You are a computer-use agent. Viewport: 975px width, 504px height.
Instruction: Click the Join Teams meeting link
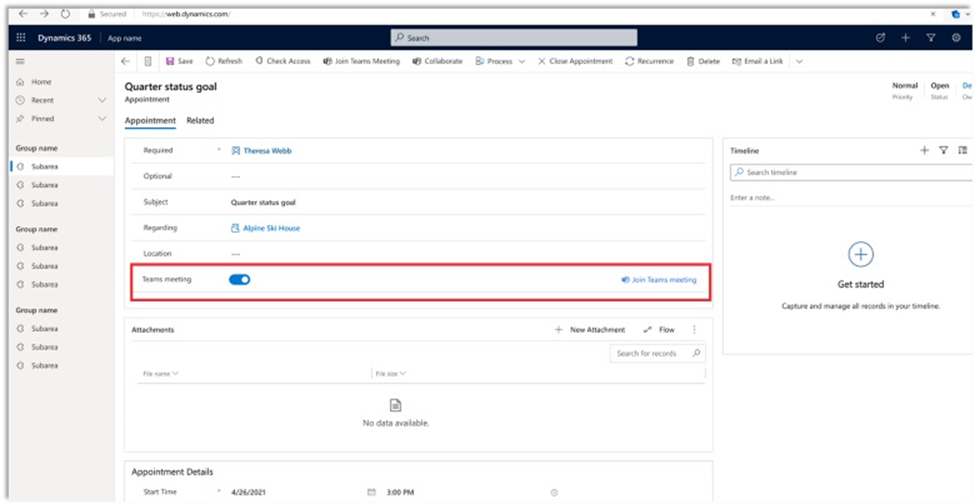[659, 280]
